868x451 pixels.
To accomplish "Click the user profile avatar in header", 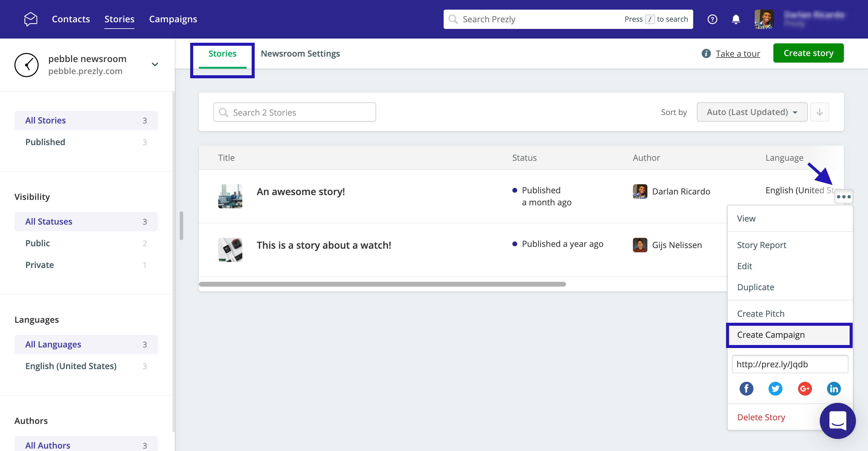I will click(764, 19).
